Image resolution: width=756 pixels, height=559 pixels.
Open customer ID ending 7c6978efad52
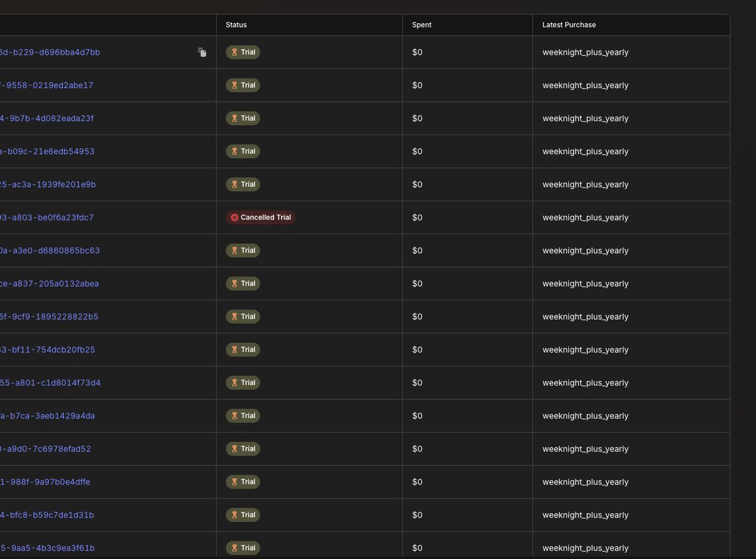click(x=45, y=449)
